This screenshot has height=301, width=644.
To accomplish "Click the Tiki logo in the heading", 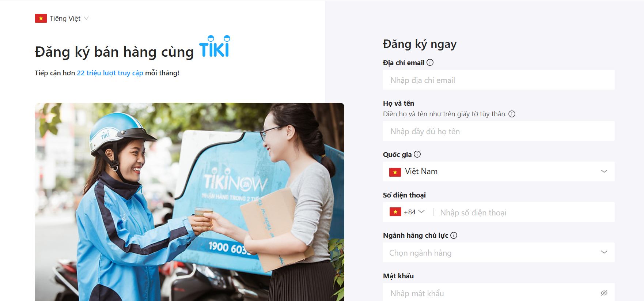I will (x=215, y=46).
